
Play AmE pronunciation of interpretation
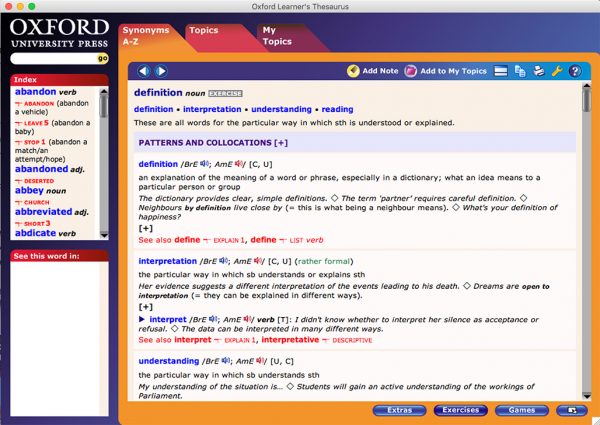click(x=258, y=261)
